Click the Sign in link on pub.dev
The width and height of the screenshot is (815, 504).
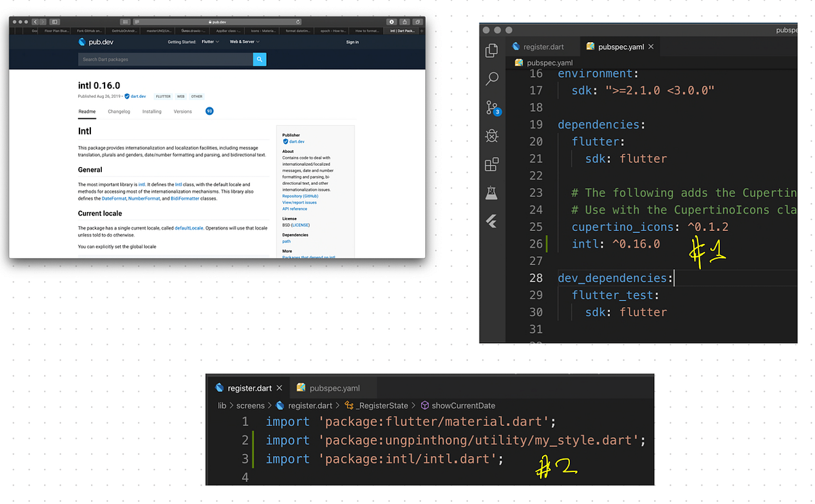point(352,41)
